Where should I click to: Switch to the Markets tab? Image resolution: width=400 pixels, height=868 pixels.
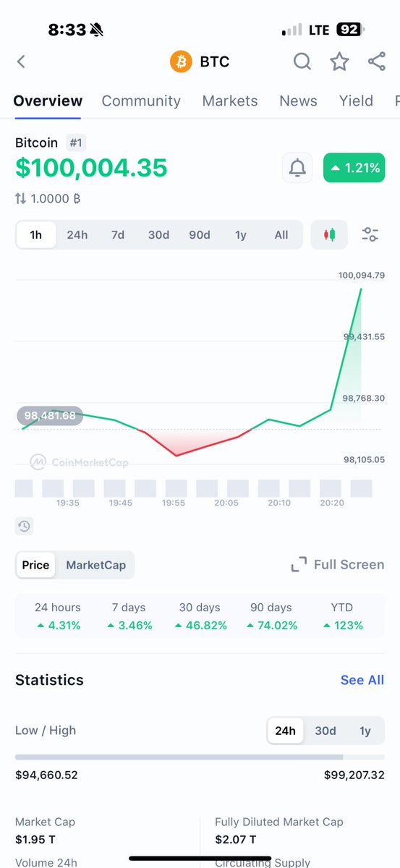pos(230,101)
